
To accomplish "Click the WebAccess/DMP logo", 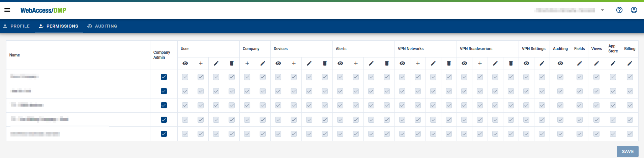I will pos(43,10).
